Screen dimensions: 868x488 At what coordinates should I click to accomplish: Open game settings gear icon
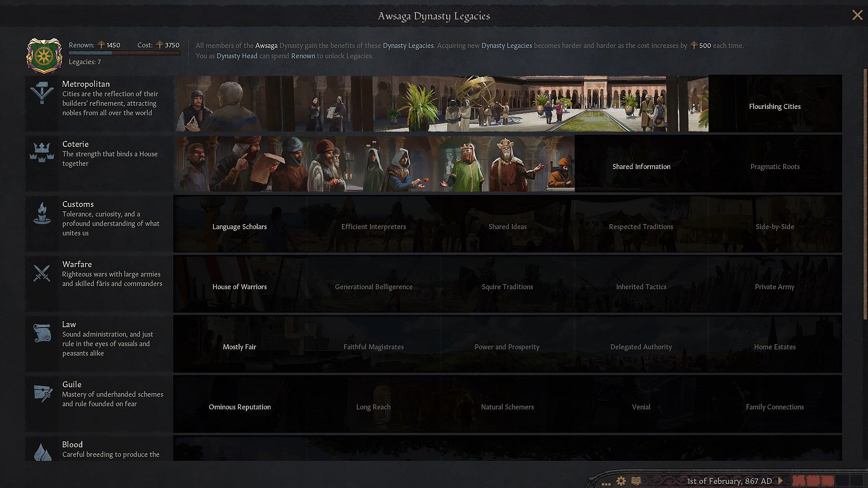click(621, 481)
